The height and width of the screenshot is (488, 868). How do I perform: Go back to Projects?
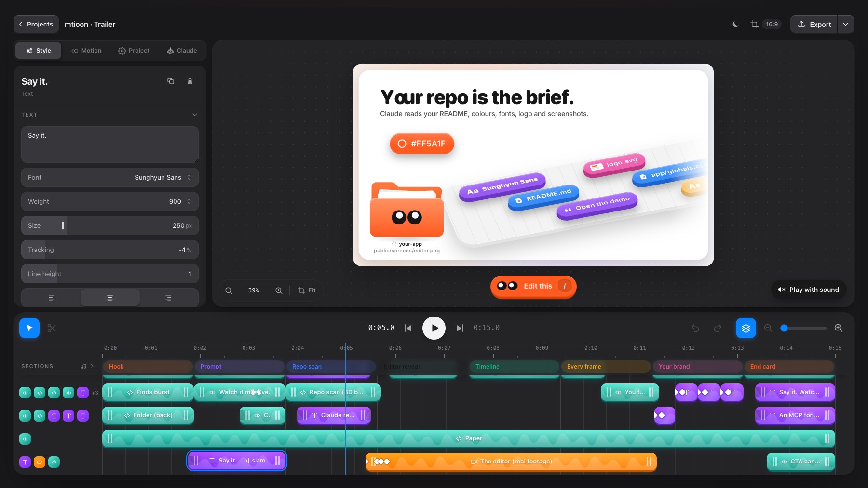[36, 24]
